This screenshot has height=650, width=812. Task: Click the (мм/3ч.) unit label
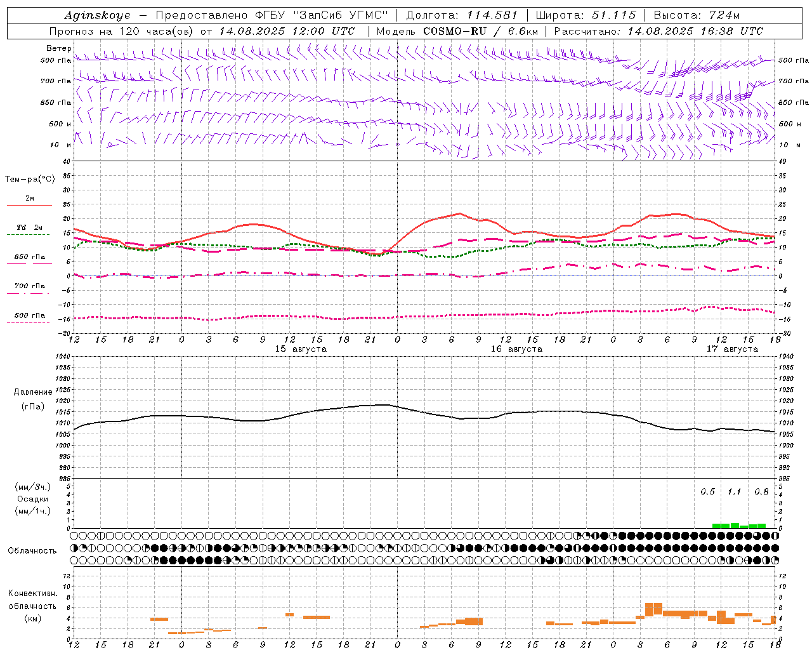pyautogui.click(x=33, y=487)
